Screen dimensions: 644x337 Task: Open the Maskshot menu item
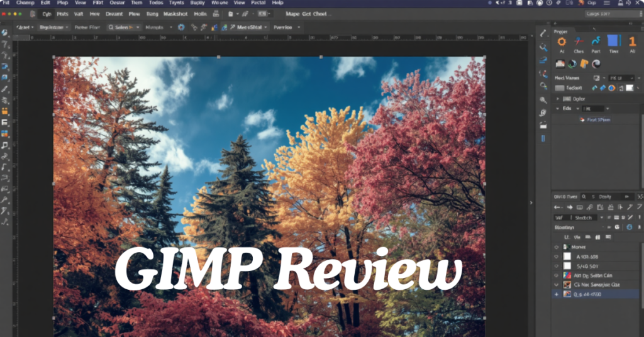(x=175, y=14)
